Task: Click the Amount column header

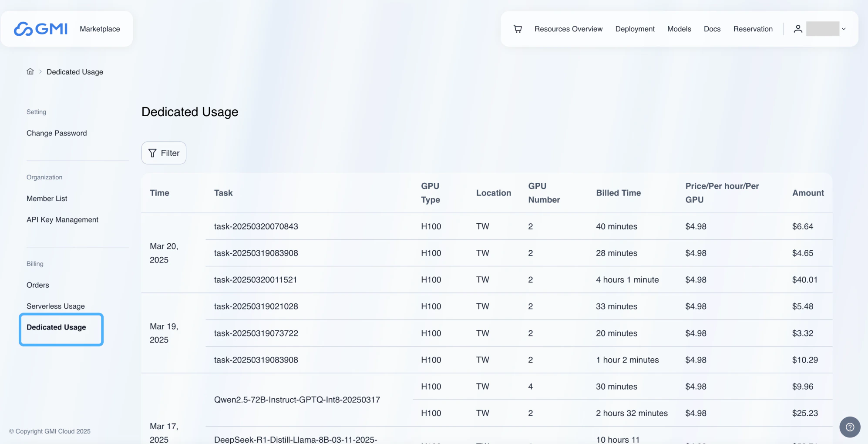Action: tap(808, 193)
